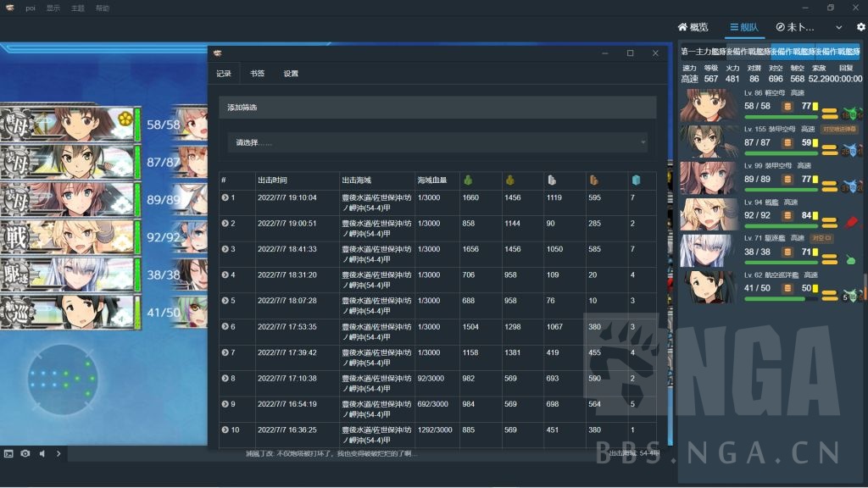Click the instant repair bucket column icon
The height and width of the screenshot is (488, 868).
coord(637,180)
